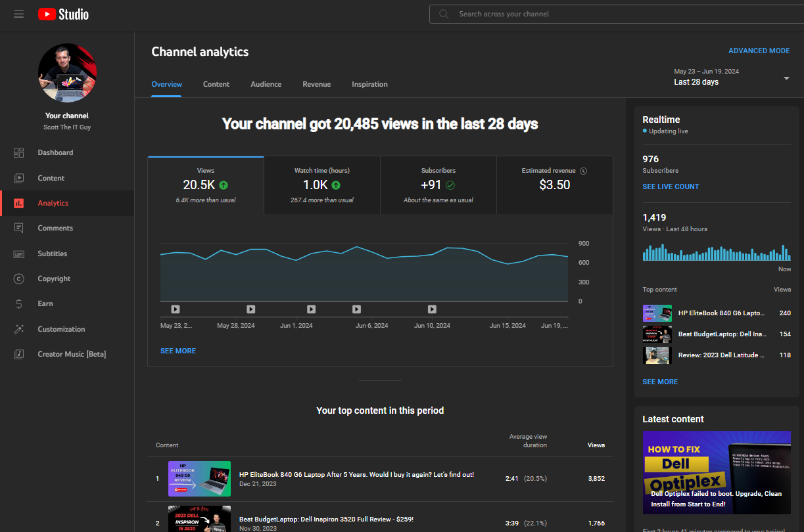The height and width of the screenshot is (532, 804).
Task: Open the Dell Optiplex latest content thumbnail
Action: [x=717, y=472]
